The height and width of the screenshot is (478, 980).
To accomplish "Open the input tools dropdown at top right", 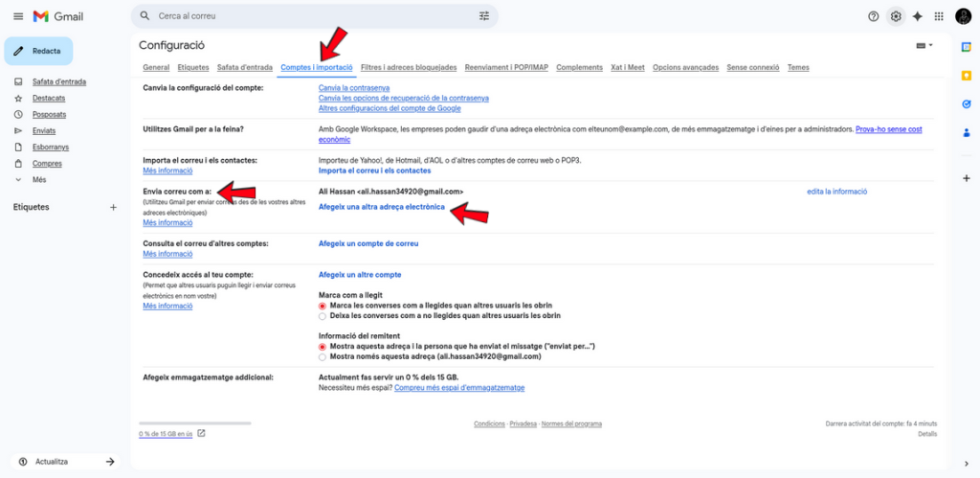I will tap(924, 45).
